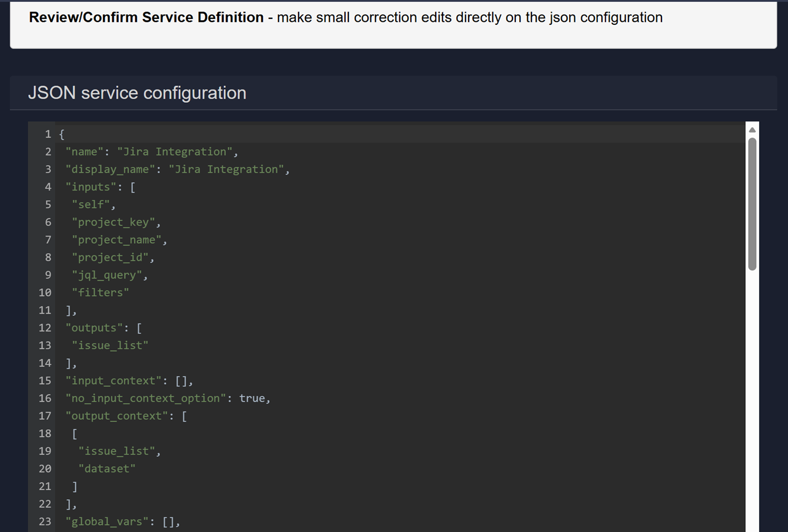Click the true value on line 16
Viewport: 788px width, 532px height.
pyautogui.click(x=252, y=398)
